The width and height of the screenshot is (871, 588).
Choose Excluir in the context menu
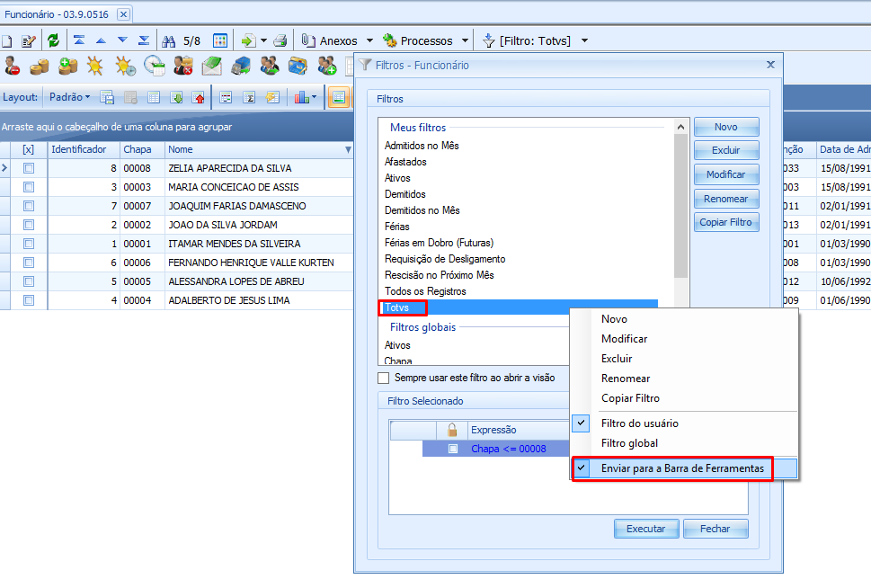coord(617,359)
